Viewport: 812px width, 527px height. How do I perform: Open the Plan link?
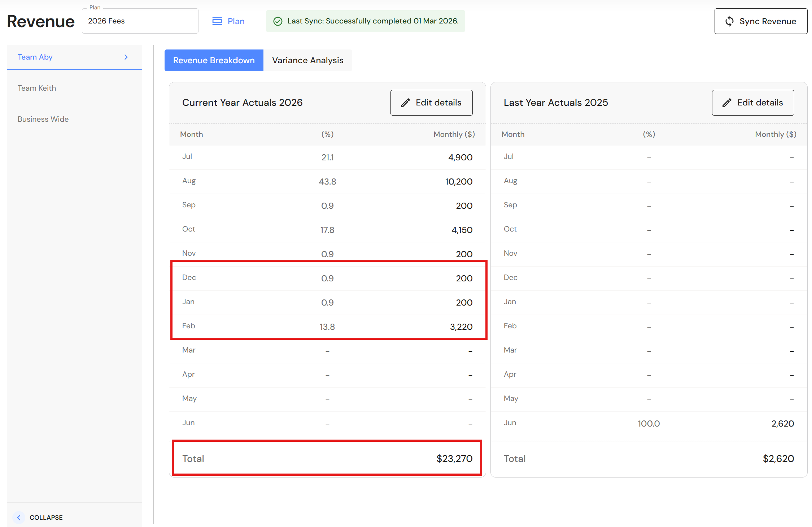(x=236, y=21)
